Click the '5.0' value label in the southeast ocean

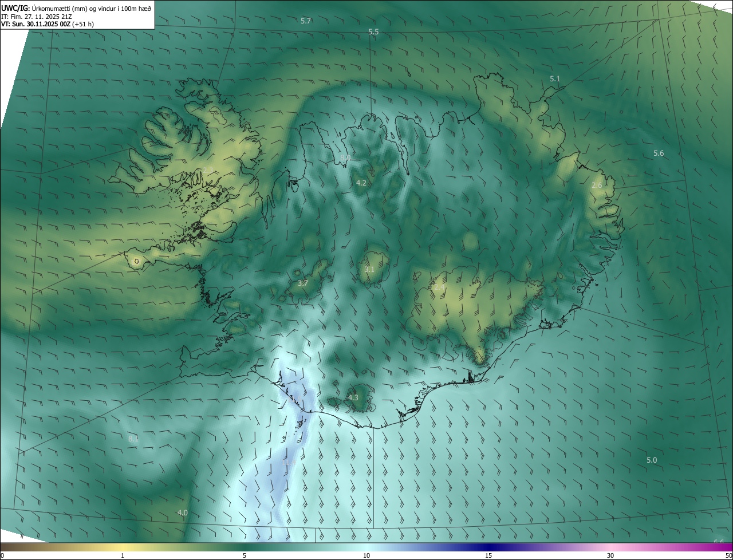coord(652,460)
